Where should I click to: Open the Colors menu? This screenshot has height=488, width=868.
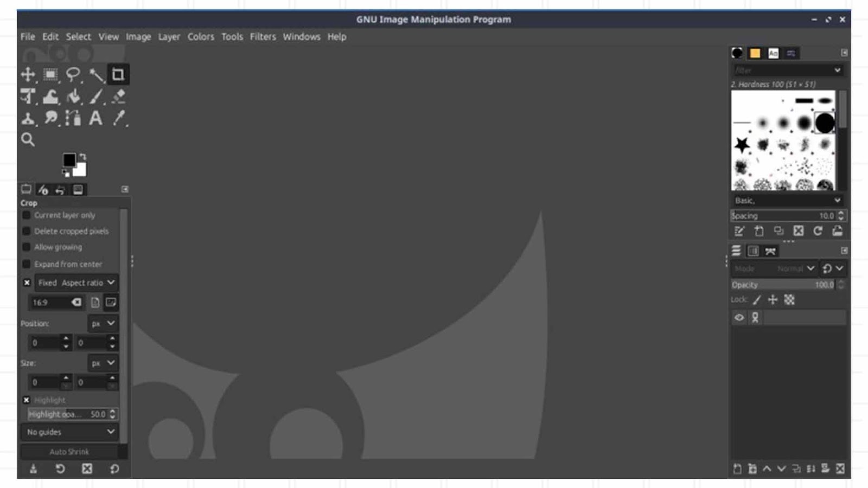click(x=201, y=36)
